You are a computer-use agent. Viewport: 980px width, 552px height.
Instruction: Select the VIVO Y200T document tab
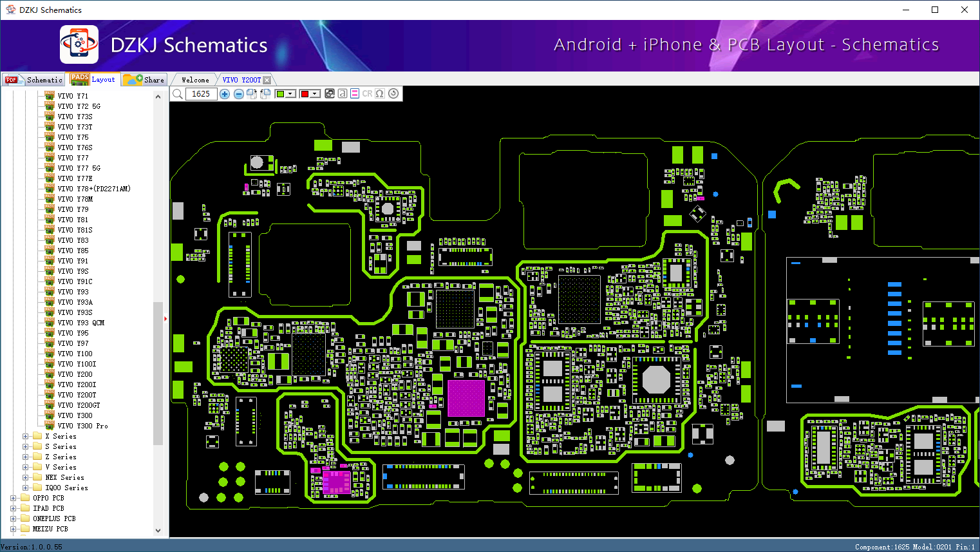point(241,80)
